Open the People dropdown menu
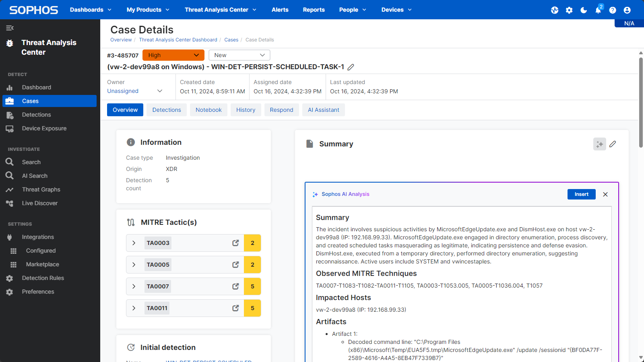644x362 pixels. tap(353, 10)
